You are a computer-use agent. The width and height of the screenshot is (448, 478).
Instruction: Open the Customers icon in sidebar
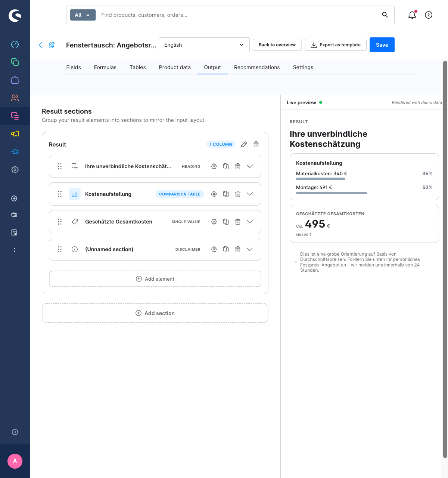pyautogui.click(x=15, y=98)
